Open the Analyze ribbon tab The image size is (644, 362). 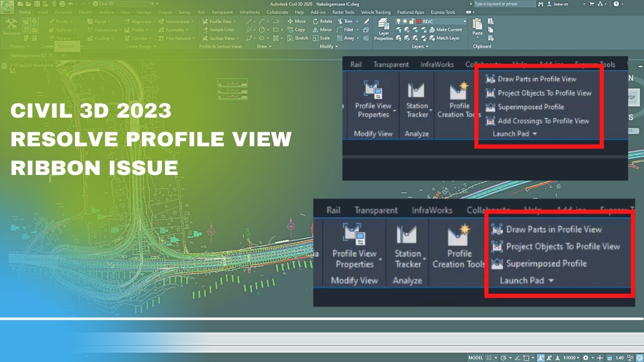tap(106, 12)
